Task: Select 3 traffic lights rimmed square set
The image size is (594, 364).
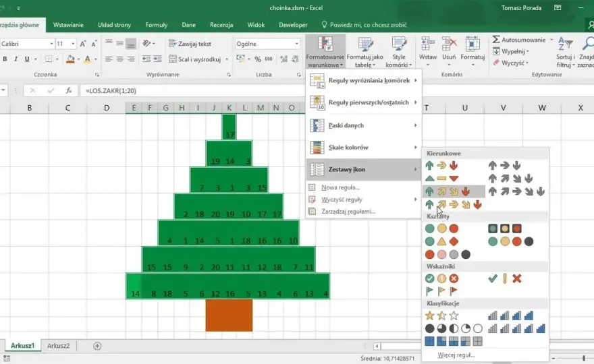Action: coord(505,229)
